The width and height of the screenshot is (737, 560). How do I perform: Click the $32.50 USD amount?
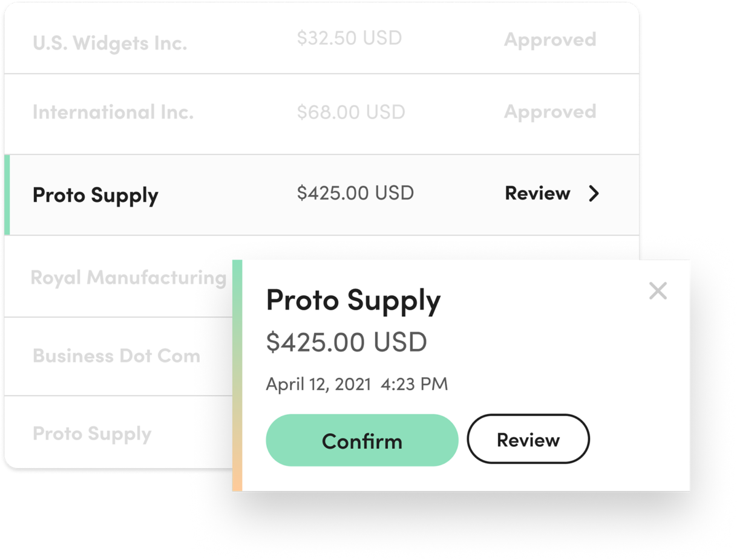click(x=350, y=37)
